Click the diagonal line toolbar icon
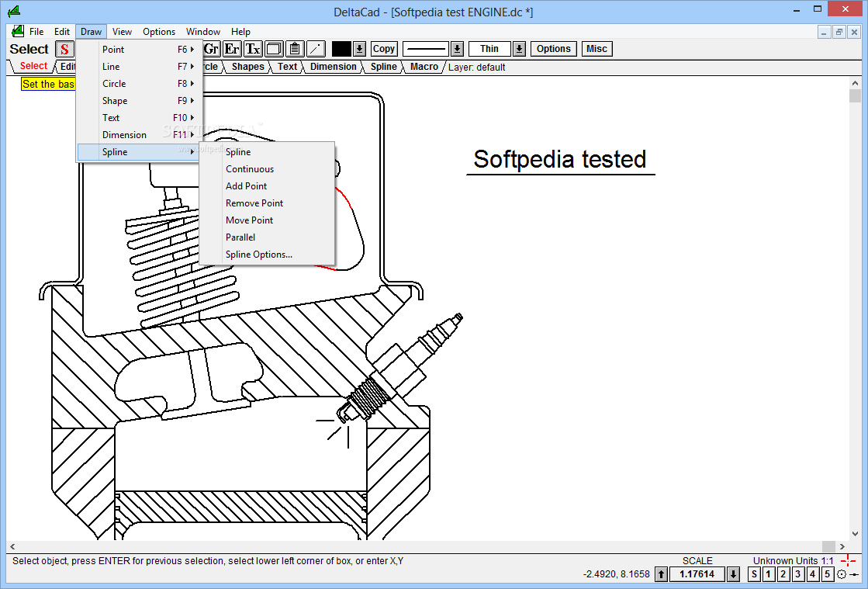This screenshot has height=589, width=868. [x=316, y=49]
